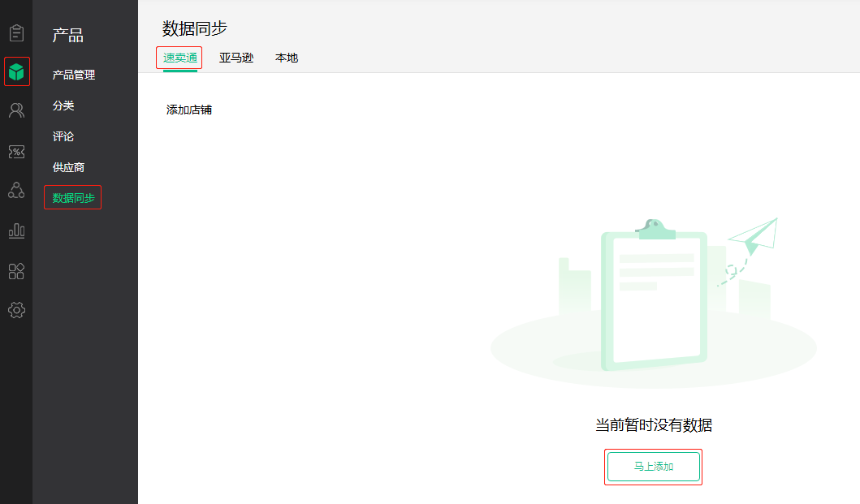The width and height of the screenshot is (860, 504).
Task: Click the 产品 sidebar heading
Action: (x=68, y=36)
